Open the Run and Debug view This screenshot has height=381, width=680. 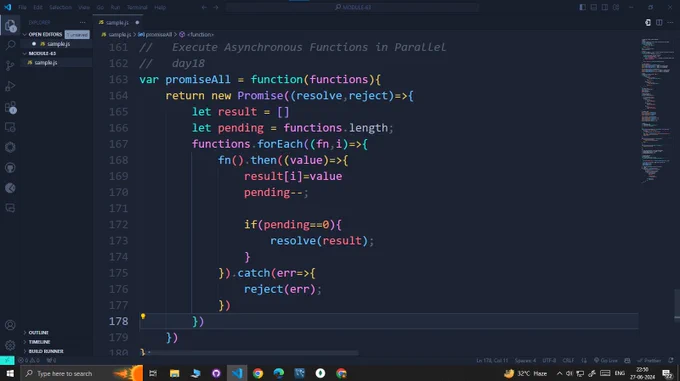[10, 86]
